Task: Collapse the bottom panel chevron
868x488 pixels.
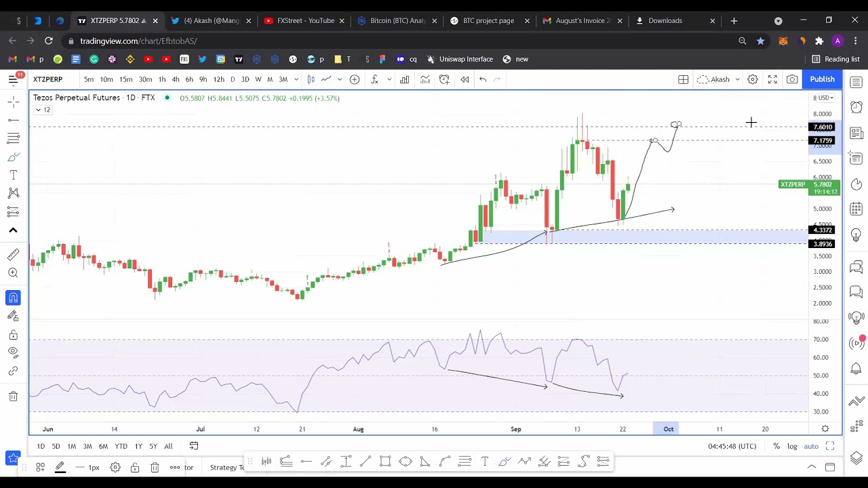Action: point(811,467)
